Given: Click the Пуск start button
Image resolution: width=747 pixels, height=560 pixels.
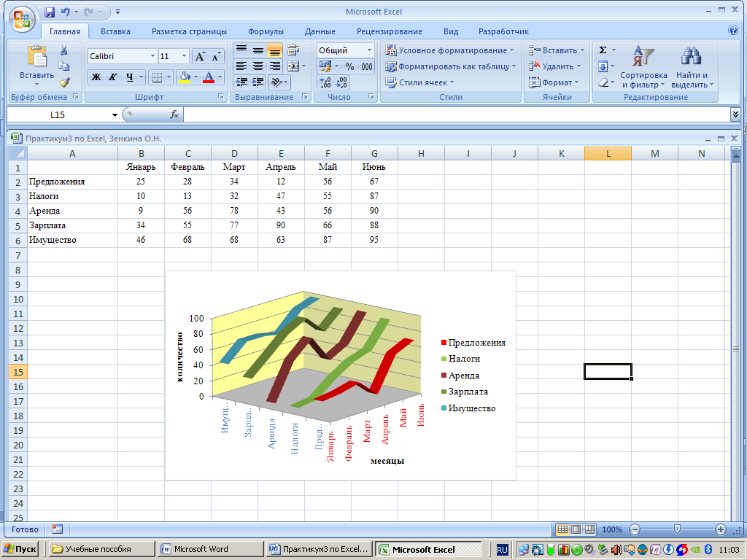Looking at the screenshot, I should pyautogui.click(x=20, y=549).
